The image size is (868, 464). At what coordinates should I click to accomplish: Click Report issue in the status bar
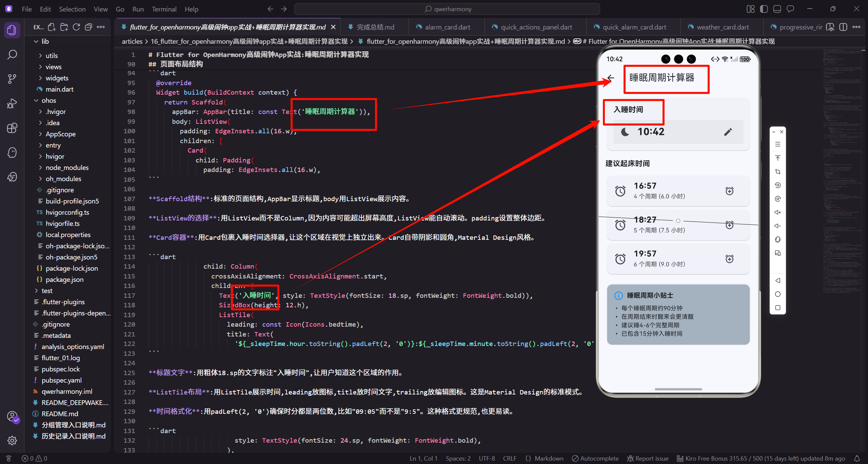pos(648,458)
